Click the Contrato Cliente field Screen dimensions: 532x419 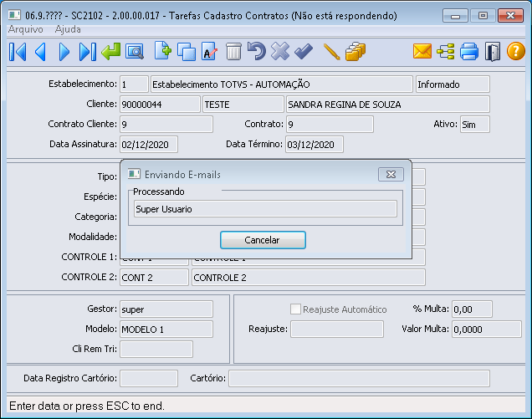coord(166,124)
